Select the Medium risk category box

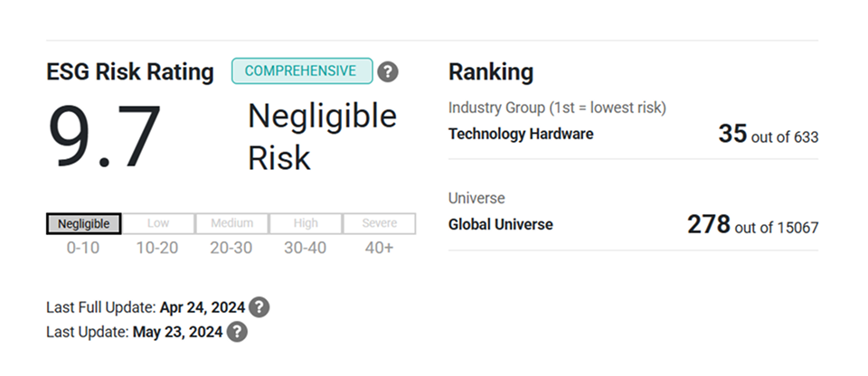(x=232, y=224)
